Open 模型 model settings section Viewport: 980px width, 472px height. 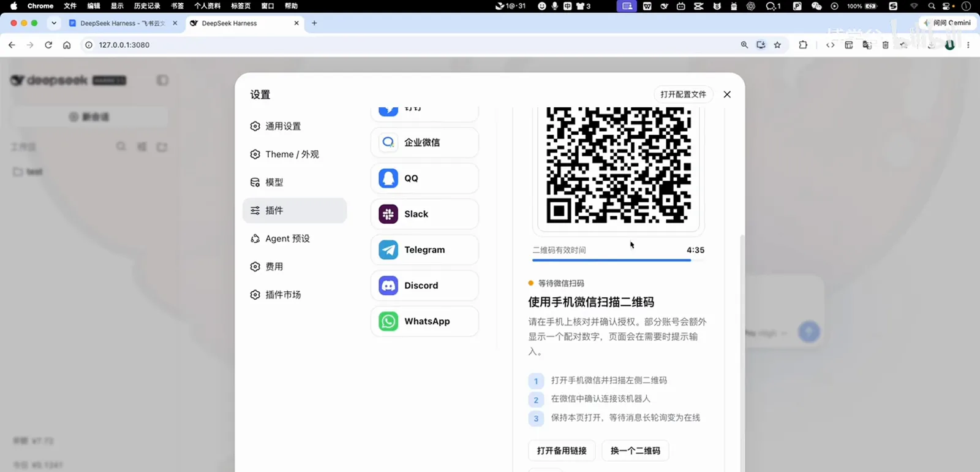tap(295, 183)
